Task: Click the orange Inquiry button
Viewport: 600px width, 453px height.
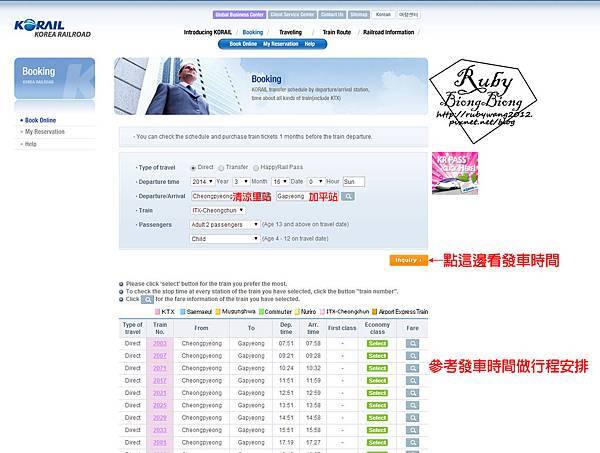Action: click(x=408, y=260)
